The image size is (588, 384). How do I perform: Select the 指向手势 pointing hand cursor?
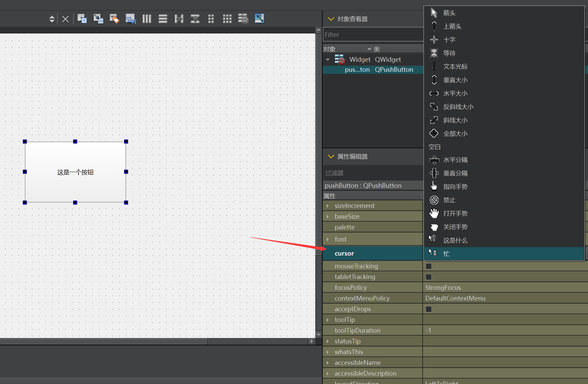[x=504, y=186]
